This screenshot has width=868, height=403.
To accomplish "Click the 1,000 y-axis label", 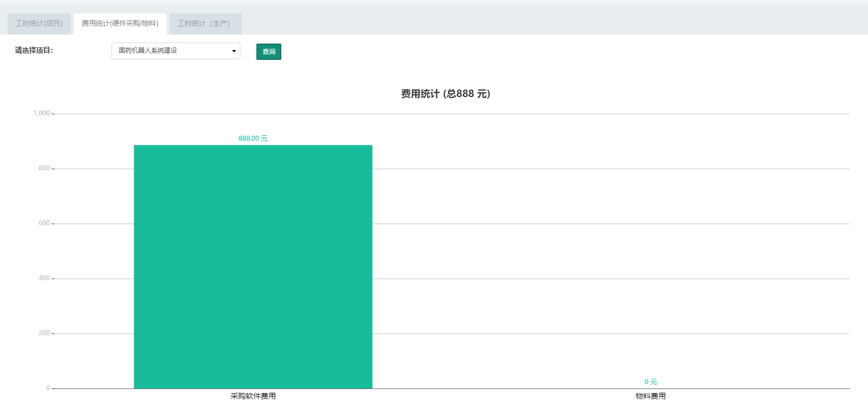I will coord(41,113).
